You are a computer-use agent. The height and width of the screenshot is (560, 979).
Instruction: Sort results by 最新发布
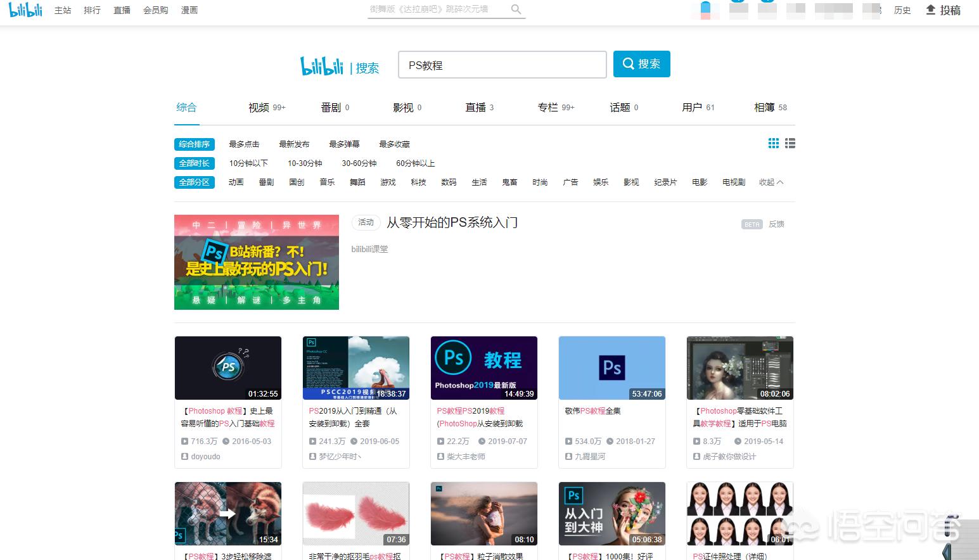(294, 144)
